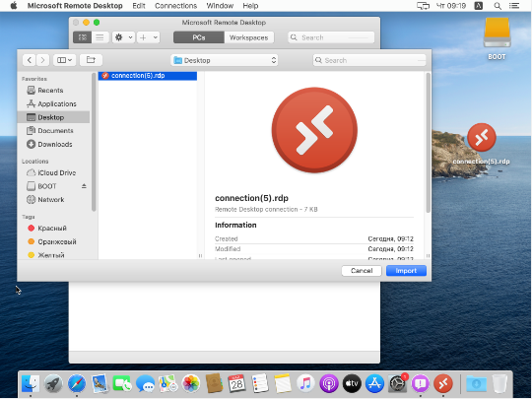Image resolution: width=532 pixels, height=399 pixels.
Task: Open Downloads in sidebar
Action: (54, 144)
